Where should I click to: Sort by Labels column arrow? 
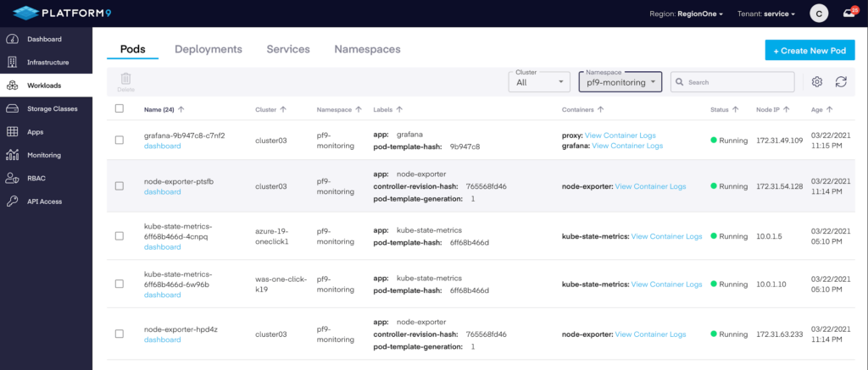[399, 109]
